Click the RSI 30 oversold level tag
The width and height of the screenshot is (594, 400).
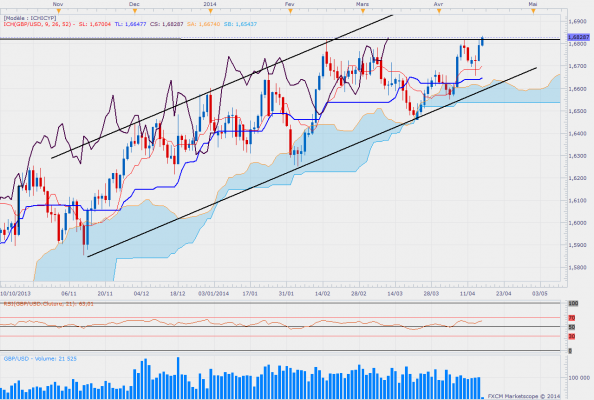(x=572, y=336)
